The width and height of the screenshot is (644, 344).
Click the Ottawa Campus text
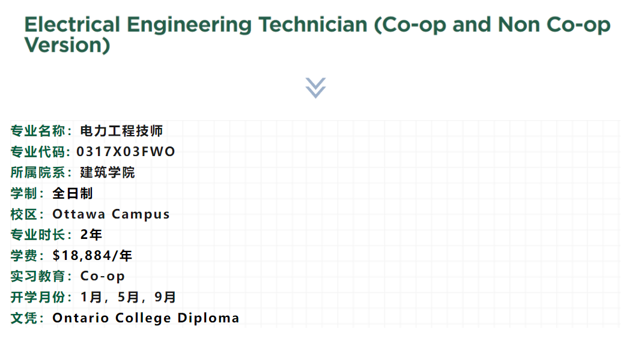point(111,214)
